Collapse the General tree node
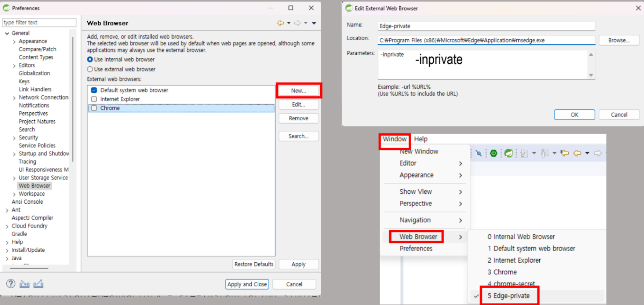The width and height of the screenshot is (644, 305). pyautogui.click(x=7, y=33)
